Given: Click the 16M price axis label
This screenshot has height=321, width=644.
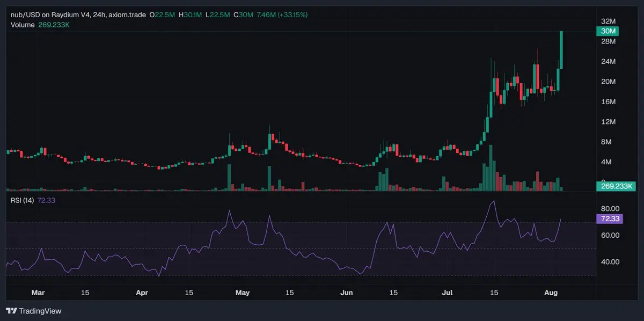Looking at the screenshot, I should pyautogui.click(x=609, y=101).
